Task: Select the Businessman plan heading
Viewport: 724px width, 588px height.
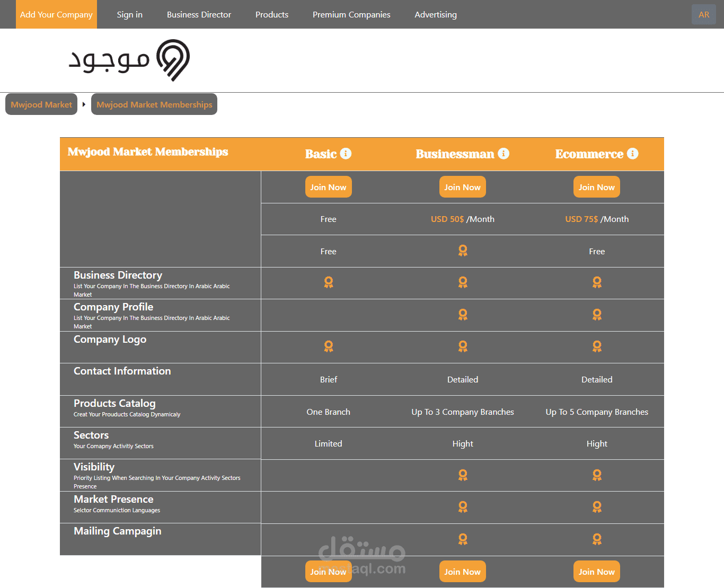Action: 455,154
